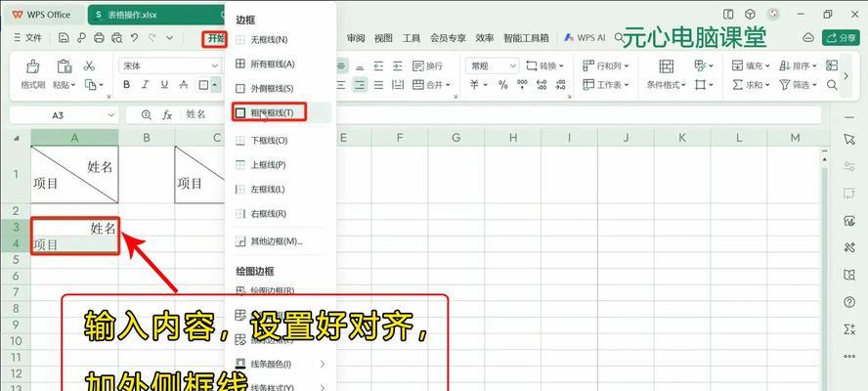This screenshot has height=391, width=868.
Task: Open the Fill (填充) dropdown
Action: point(752,65)
